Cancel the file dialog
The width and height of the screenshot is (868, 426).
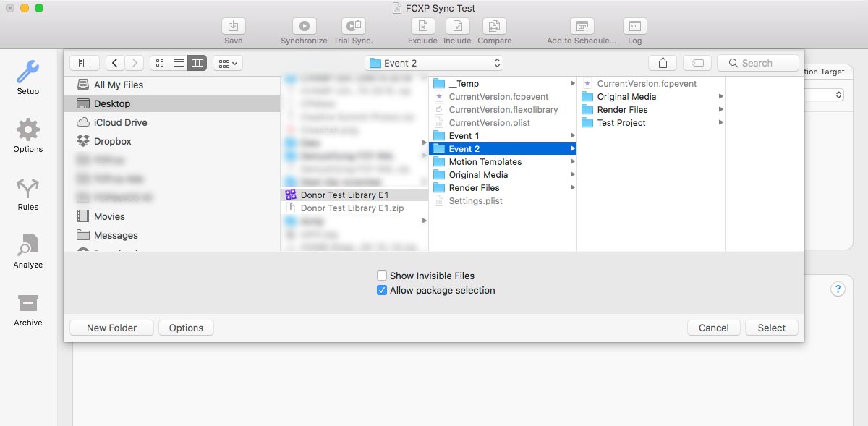(713, 328)
